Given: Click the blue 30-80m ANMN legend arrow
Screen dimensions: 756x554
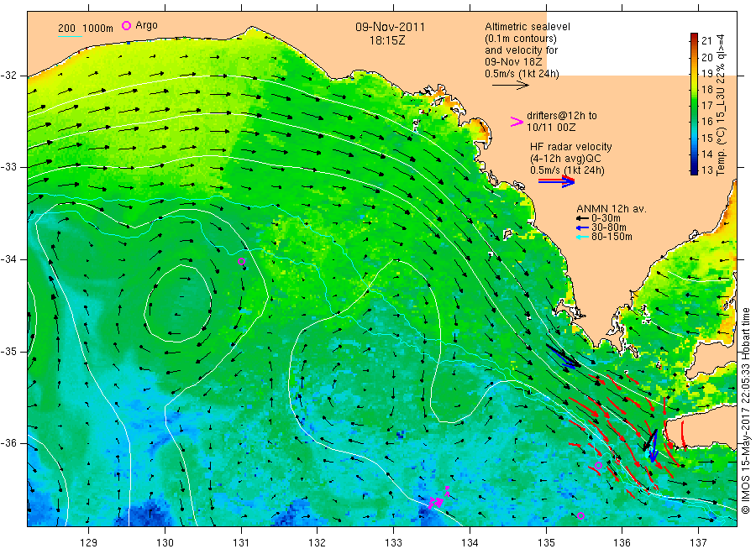Looking at the screenshot, I should pos(583,227).
